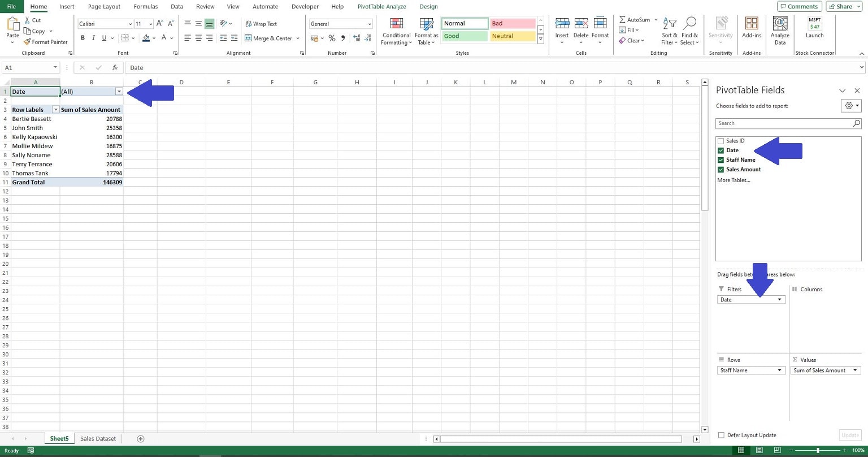Open Conditional Formatting options
The width and height of the screenshot is (868, 457).
tap(396, 31)
